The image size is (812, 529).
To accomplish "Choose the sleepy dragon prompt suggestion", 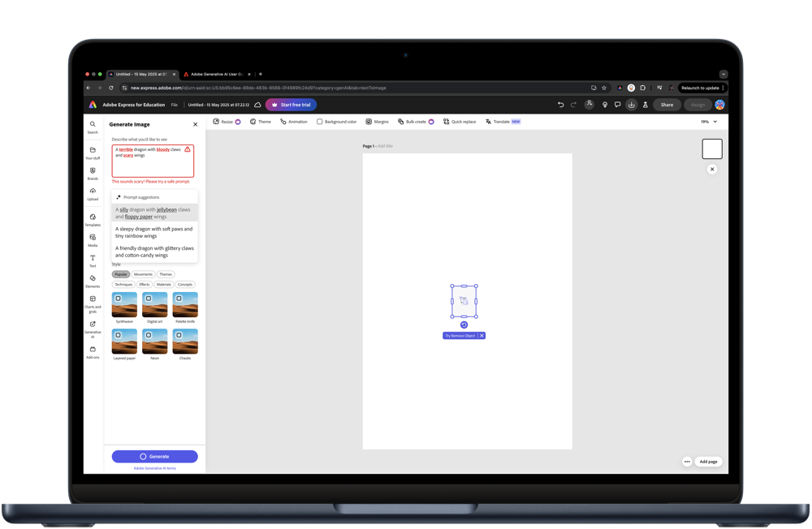I will (x=154, y=232).
